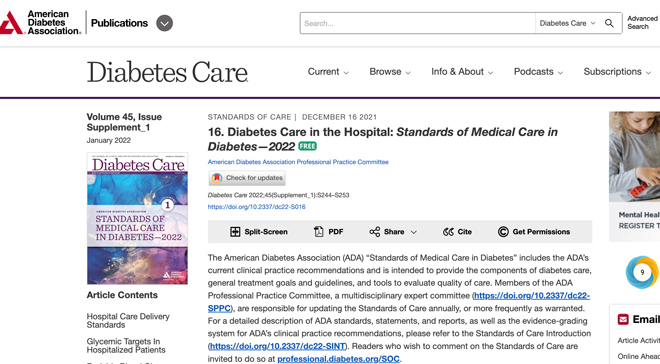Click the Diabetes Care cover thumbnail
The width and height of the screenshot is (660, 364).
(137, 218)
